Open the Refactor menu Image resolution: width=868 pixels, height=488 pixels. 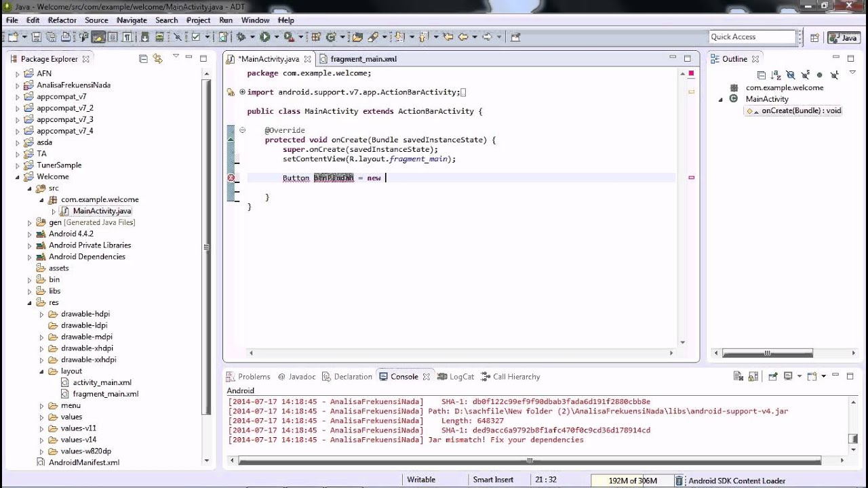tap(62, 20)
